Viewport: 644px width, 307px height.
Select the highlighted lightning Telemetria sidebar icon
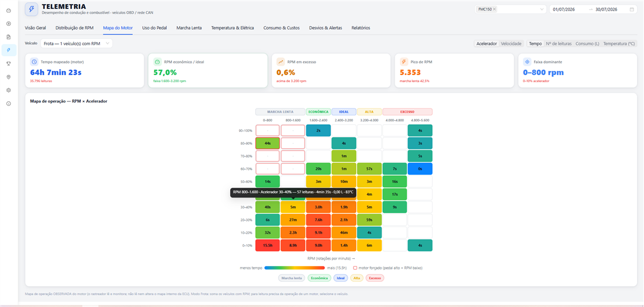tap(9, 50)
